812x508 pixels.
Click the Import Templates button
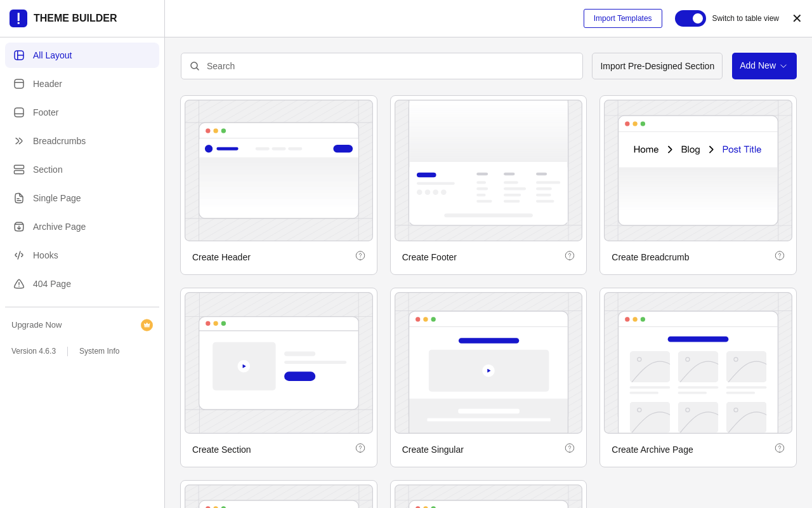(623, 18)
